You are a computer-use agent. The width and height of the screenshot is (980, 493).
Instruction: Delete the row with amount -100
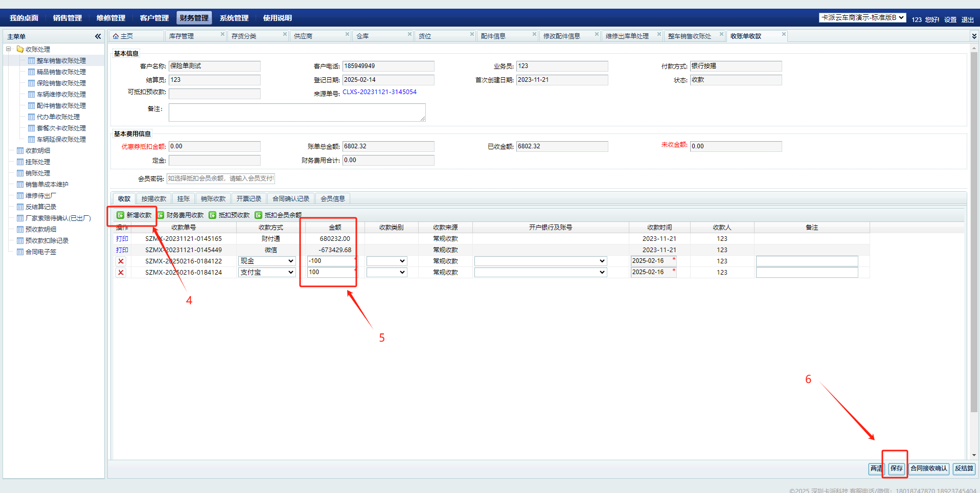click(121, 261)
